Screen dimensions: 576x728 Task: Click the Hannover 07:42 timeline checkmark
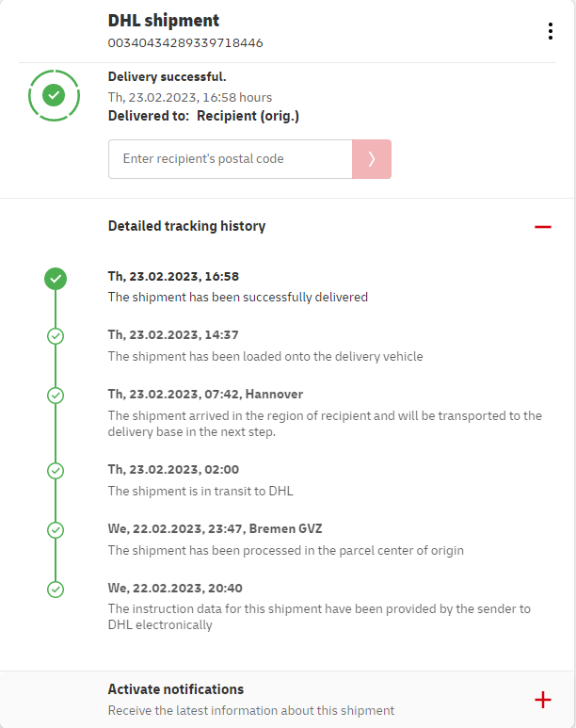pyautogui.click(x=56, y=395)
